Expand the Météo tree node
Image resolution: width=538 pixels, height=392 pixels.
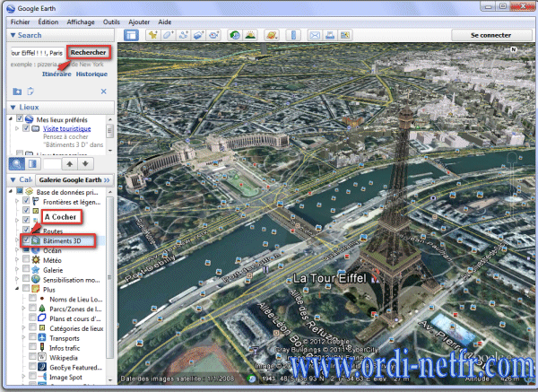tap(17, 259)
